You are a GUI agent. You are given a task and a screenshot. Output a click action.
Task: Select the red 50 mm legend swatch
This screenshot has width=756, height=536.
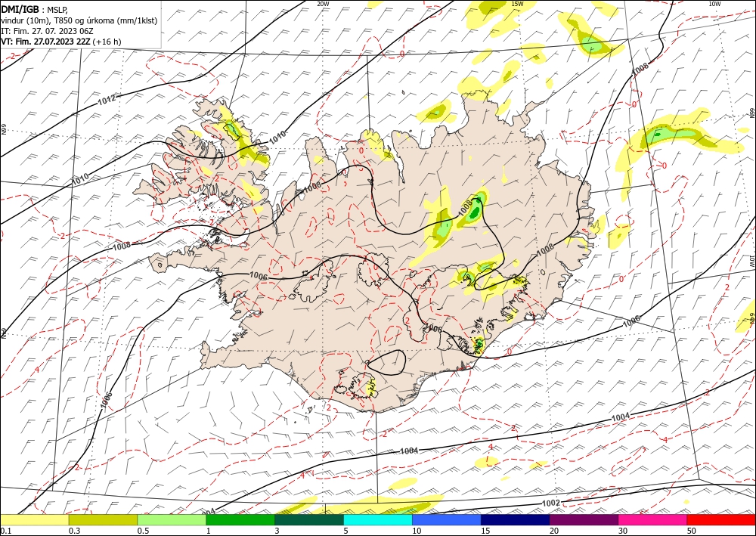721,519
